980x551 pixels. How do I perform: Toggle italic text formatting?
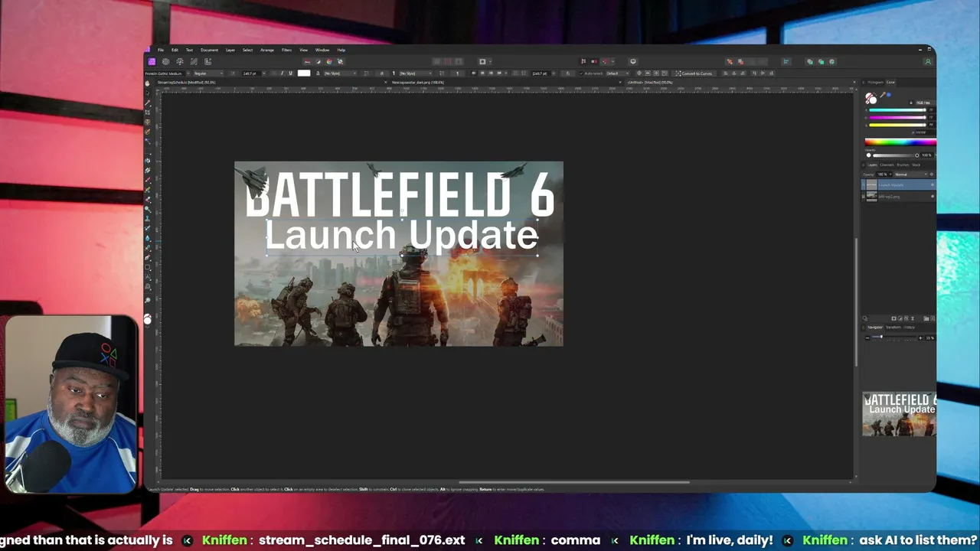[282, 73]
